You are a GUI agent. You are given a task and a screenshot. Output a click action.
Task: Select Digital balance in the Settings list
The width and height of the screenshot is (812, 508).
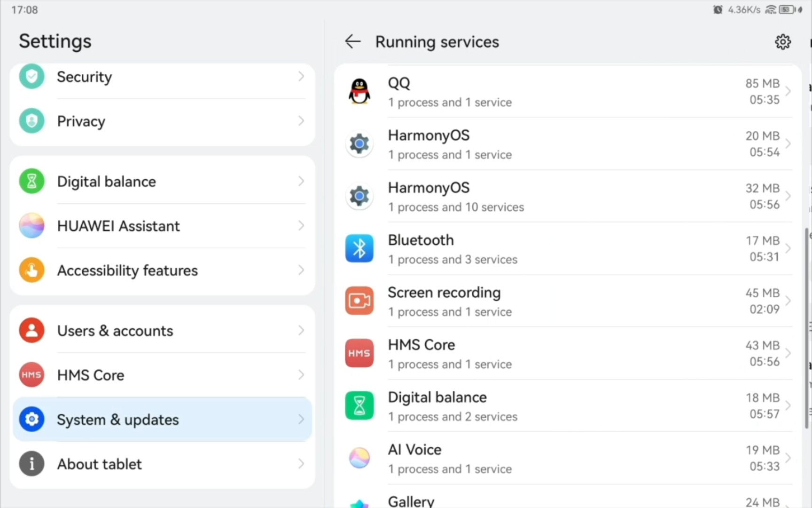click(x=162, y=181)
